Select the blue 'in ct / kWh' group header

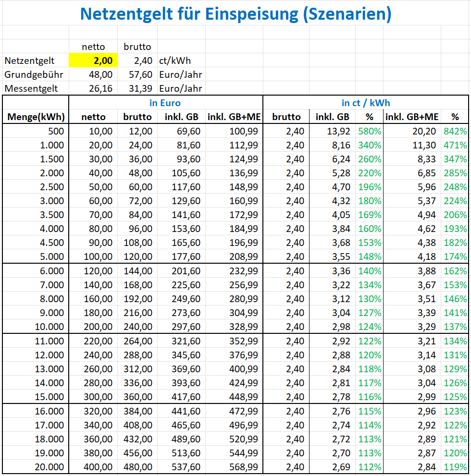pyautogui.click(x=366, y=103)
